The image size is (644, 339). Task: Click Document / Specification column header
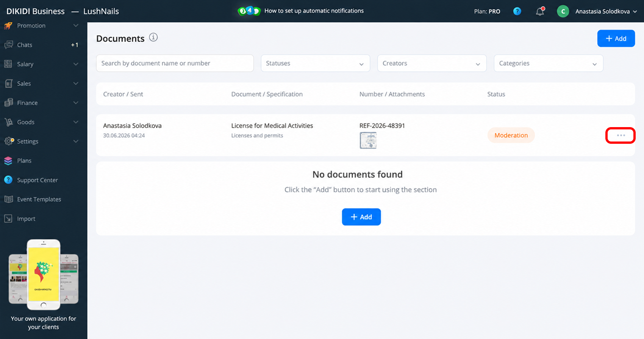[267, 94]
